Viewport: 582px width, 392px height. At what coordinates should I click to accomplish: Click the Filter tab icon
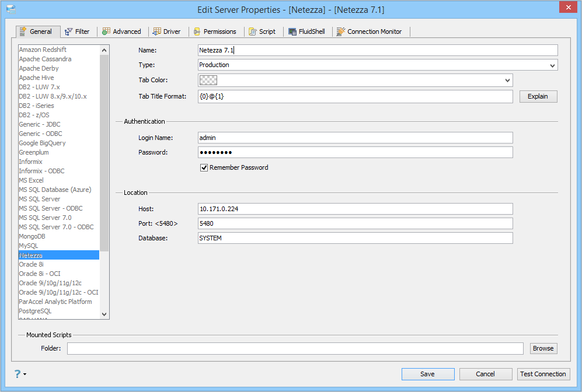(68, 32)
